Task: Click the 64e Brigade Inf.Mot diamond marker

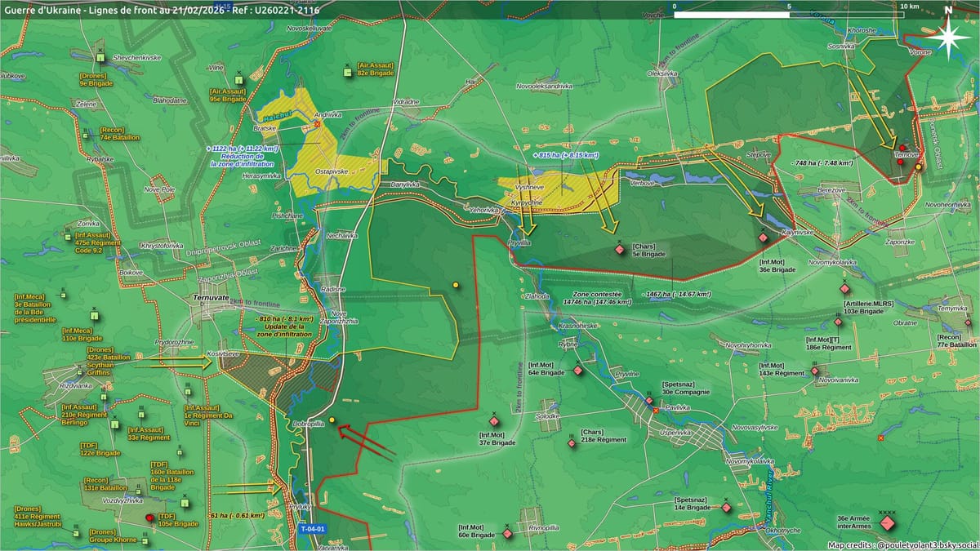Action: [x=578, y=371]
